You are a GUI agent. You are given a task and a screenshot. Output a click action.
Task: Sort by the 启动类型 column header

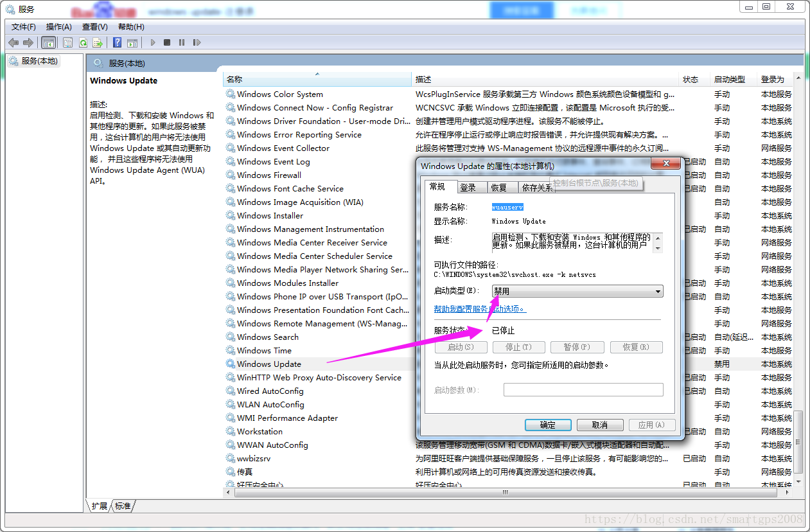pos(734,79)
